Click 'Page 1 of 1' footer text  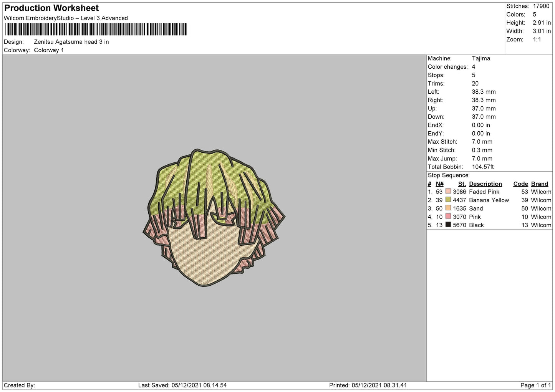coord(535,385)
